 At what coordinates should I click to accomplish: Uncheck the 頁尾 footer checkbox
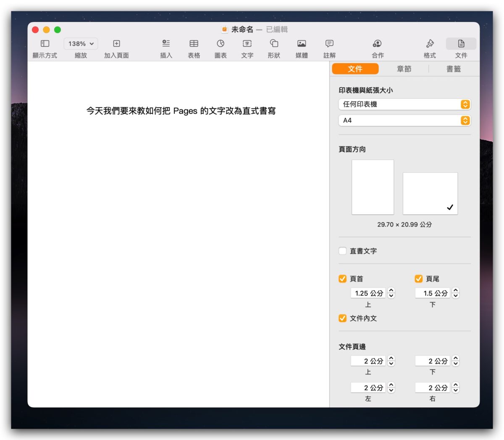[x=418, y=279]
